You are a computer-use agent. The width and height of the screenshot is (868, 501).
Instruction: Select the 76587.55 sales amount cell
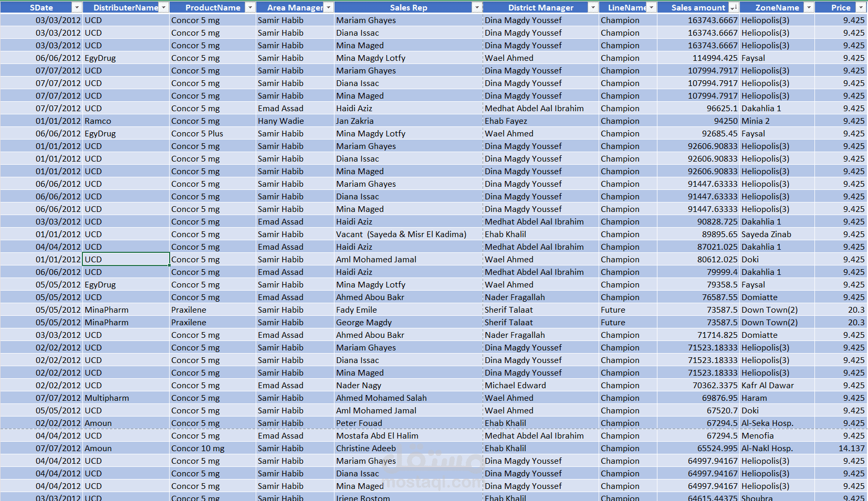698,297
